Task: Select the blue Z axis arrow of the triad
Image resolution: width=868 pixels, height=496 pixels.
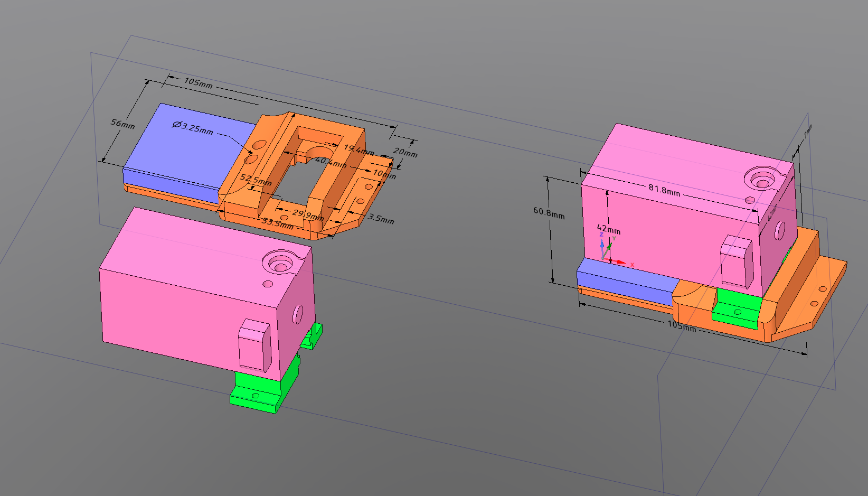Action: coord(602,249)
